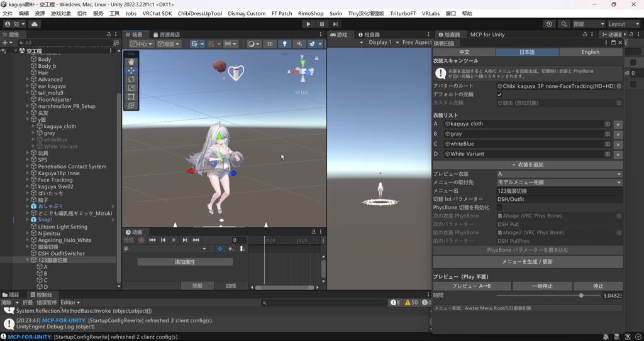Open undo history icon
The width and height of the screenshot is (644, 341).
pyautogui.click(x=549, y=24)
